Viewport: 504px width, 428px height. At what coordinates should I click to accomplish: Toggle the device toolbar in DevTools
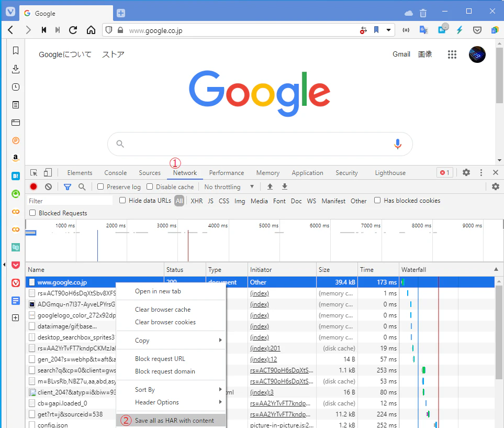pos(48,173)
